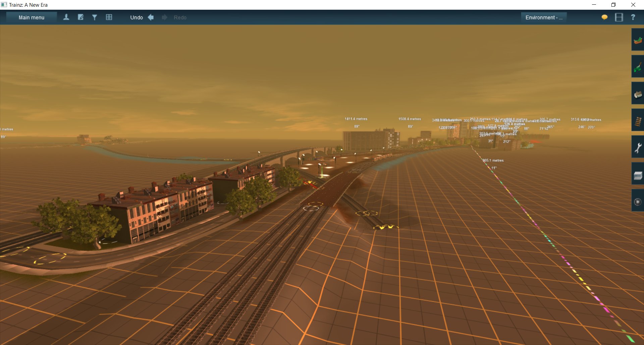Click the 905.1 metres label
Image resolution: width=644 pixels, height=345 pixels.
(493, 160)
